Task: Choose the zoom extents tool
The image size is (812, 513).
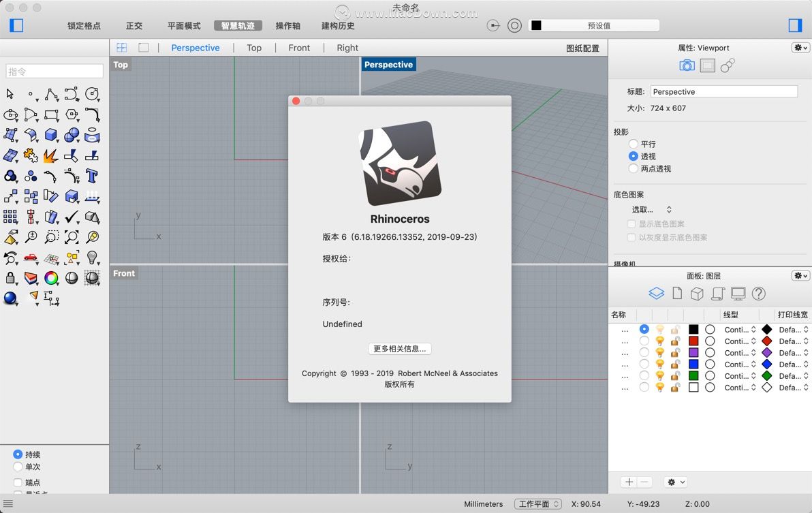Action: (72, 237)
